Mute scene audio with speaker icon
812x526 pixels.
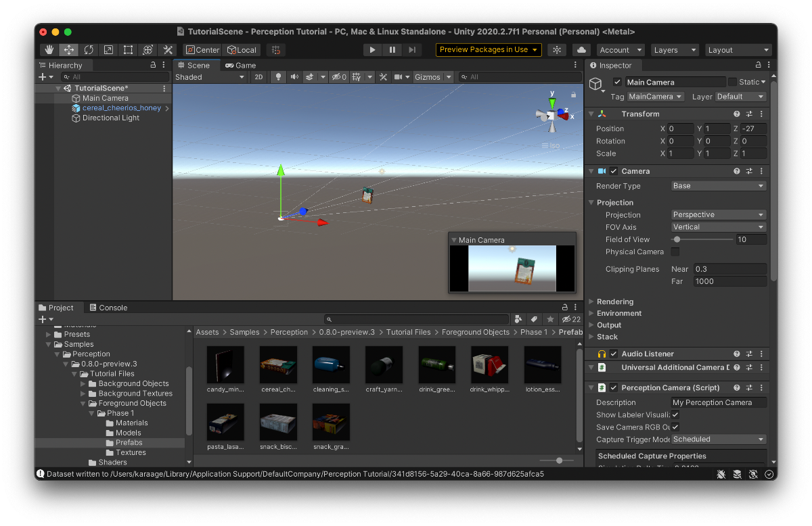point(294,77)
